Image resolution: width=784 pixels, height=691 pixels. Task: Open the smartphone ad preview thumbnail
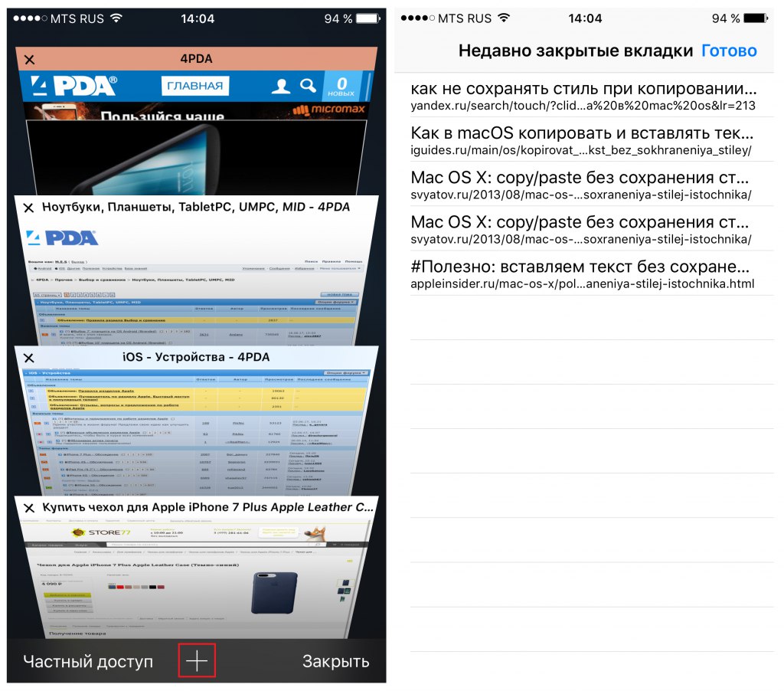click(x=196, y=157)
